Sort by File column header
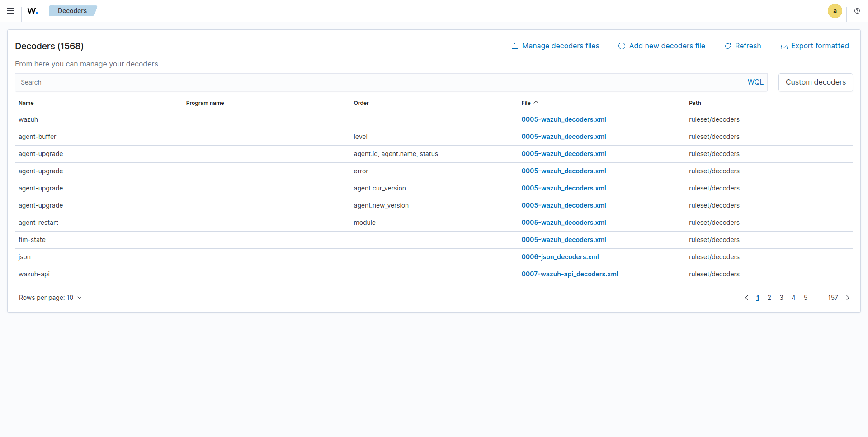 [x=530, y=103]
